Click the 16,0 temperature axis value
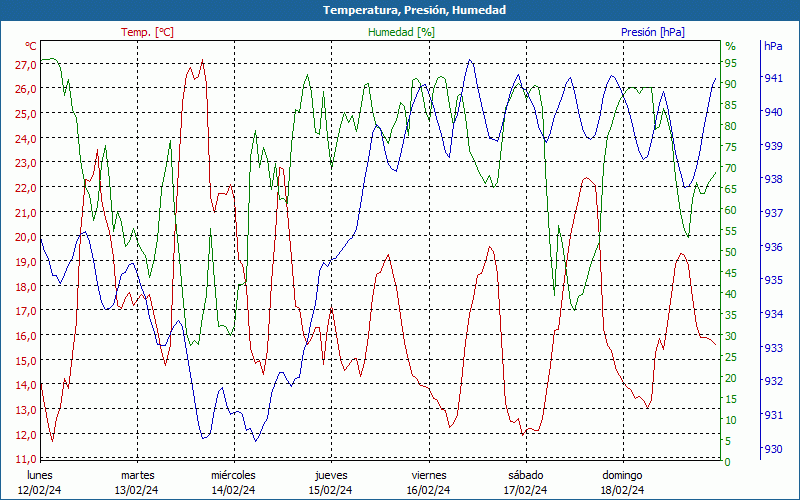 click(26, 336)
